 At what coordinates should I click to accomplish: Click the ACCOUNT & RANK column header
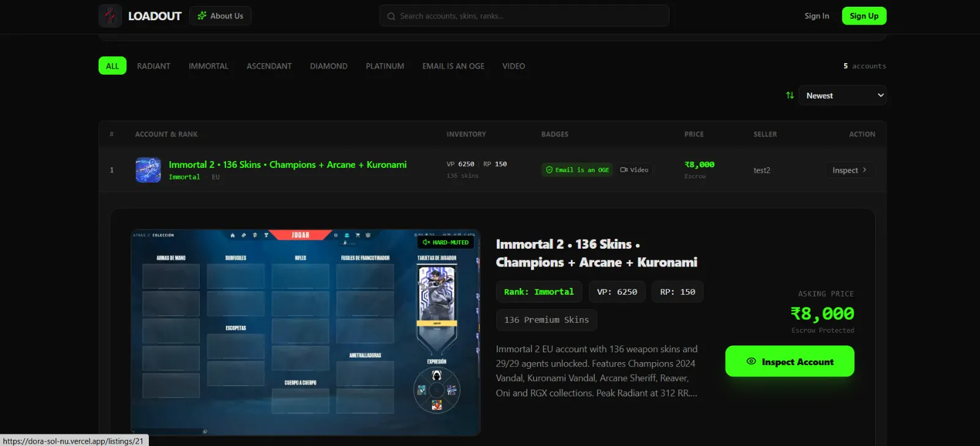(x=166, y=134)
